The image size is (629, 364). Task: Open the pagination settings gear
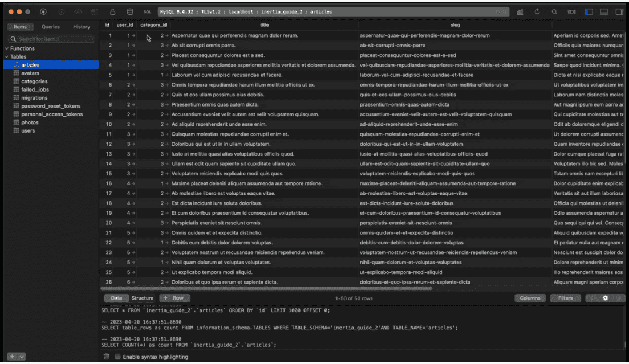(606, 297)
